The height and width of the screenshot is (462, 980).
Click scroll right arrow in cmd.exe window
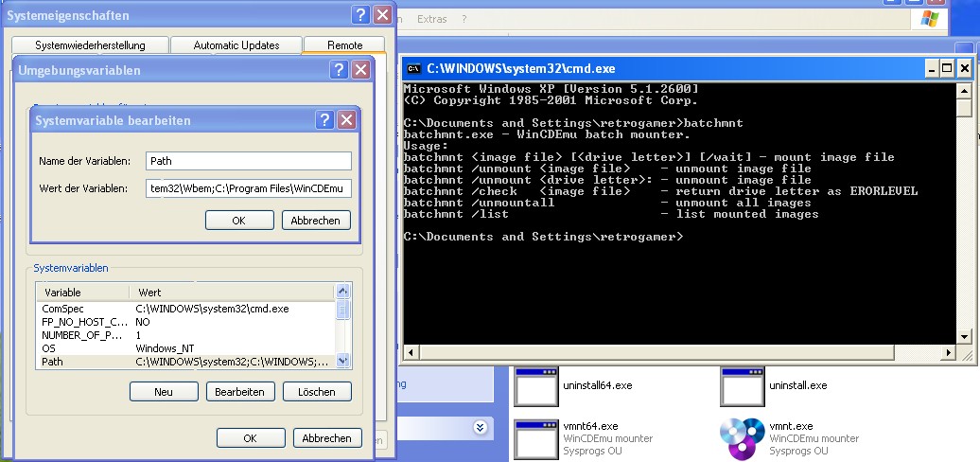948,352
